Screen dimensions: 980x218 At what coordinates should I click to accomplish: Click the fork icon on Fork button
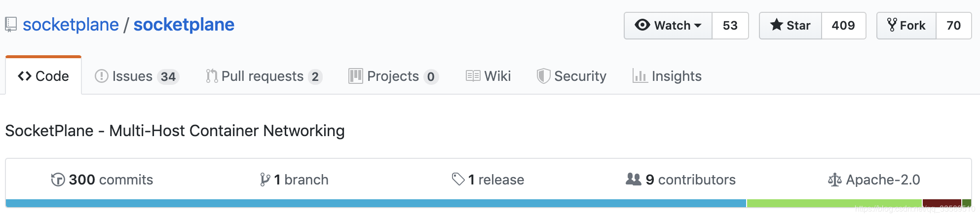pyautogui.click(x=892, y=25)
